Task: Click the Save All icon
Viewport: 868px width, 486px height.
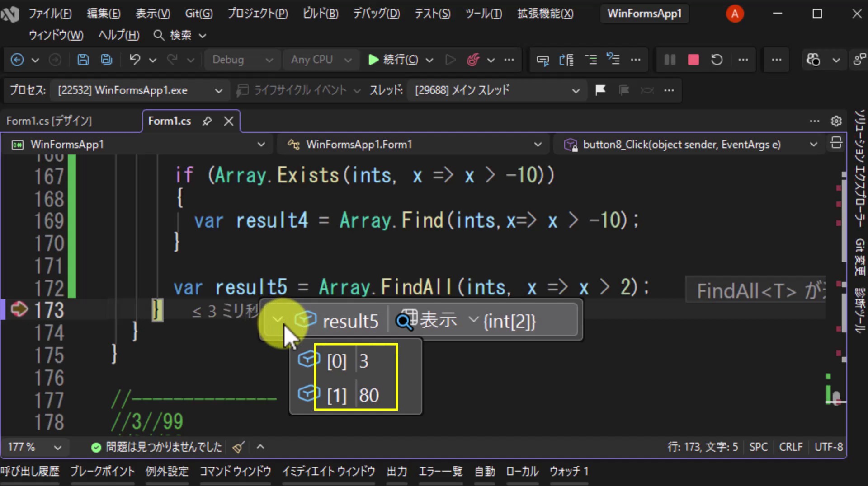Action: [106, 60]
